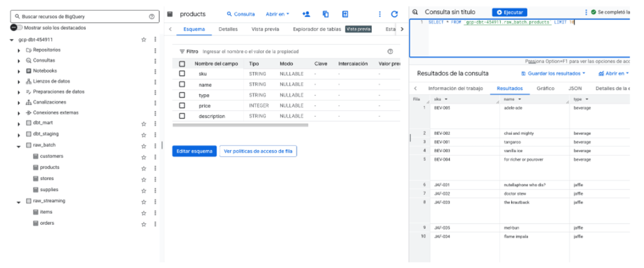The width and height of the screenshot is (644, 268).
Task: Click help icon in resource search box
Action: [x=152, y=16]
